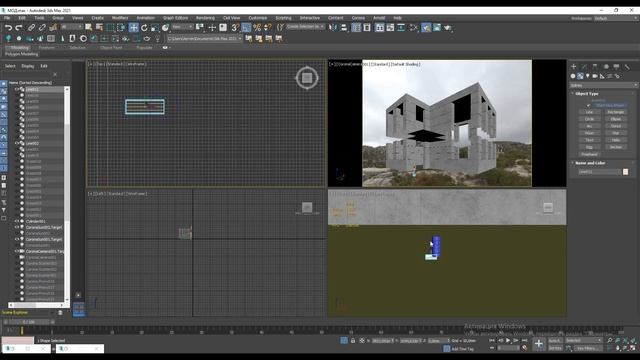Screen dimensions: 640x360
Task: Select the Lights category icon
Action: click(x=588, y=76)
